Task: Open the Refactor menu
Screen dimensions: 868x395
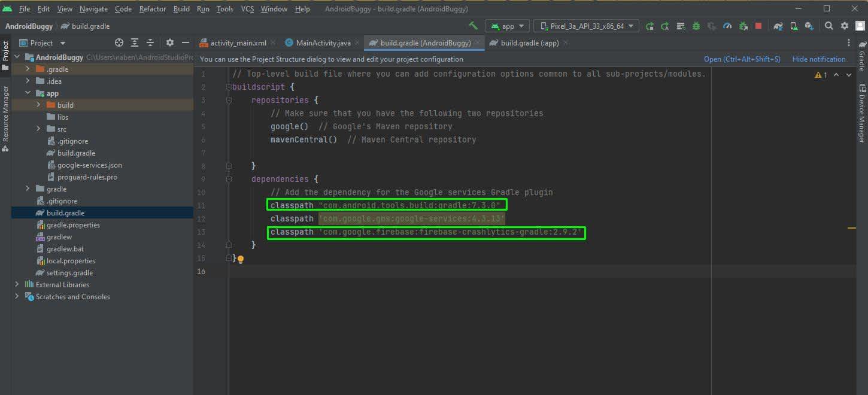Action: (x=153, y=9)
